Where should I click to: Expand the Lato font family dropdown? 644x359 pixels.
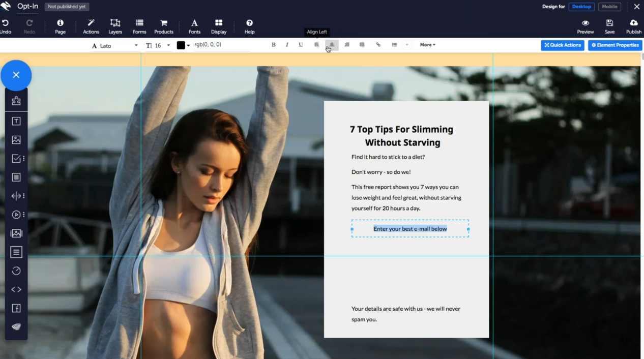[115, 46]
